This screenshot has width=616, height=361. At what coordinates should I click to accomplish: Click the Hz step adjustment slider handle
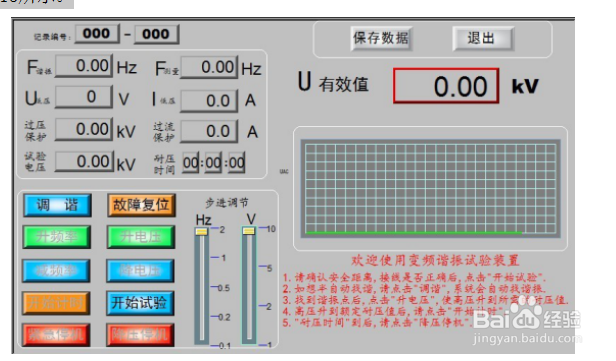click(x=202, y=231)
